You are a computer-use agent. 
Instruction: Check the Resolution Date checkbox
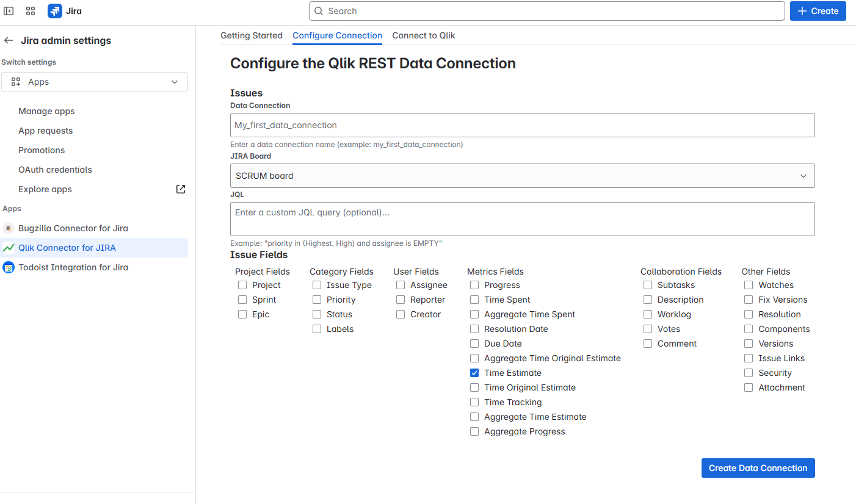pyautogui.click(x=474, y=329)
